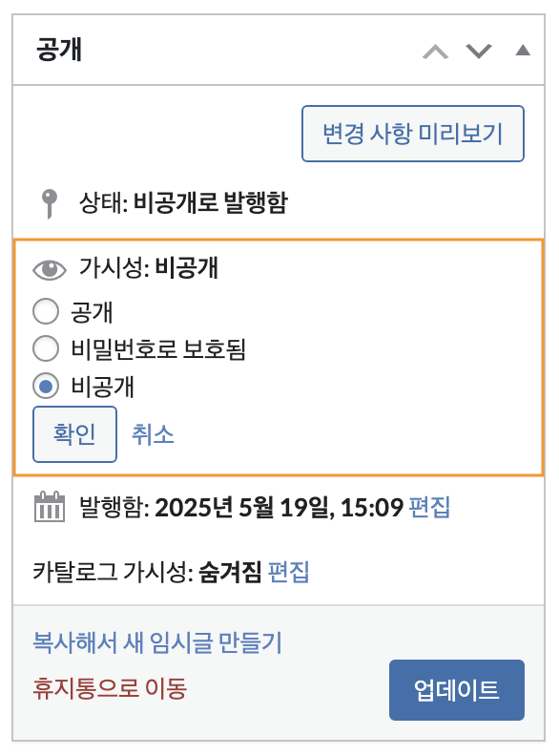Click the 상태: 비공개로 발행함 text
Viewport: 559px width, 756px height.
pyautogui.click(x=183, y=202)
